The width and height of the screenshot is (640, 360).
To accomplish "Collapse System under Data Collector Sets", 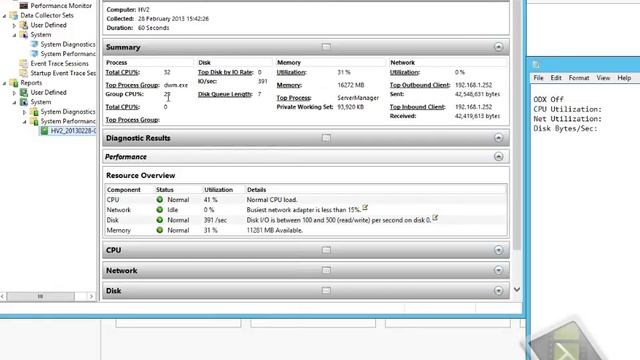I will coord(15,35).
